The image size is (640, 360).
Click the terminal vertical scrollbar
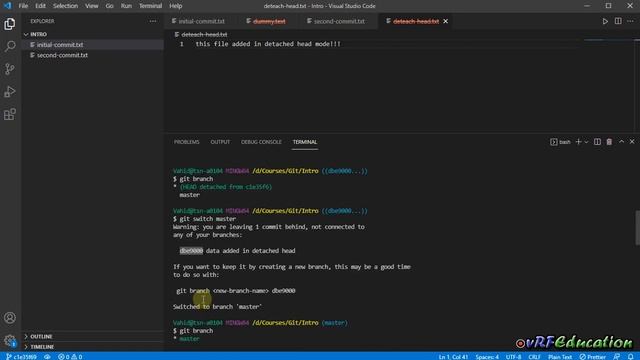click(x=637, y=227)
